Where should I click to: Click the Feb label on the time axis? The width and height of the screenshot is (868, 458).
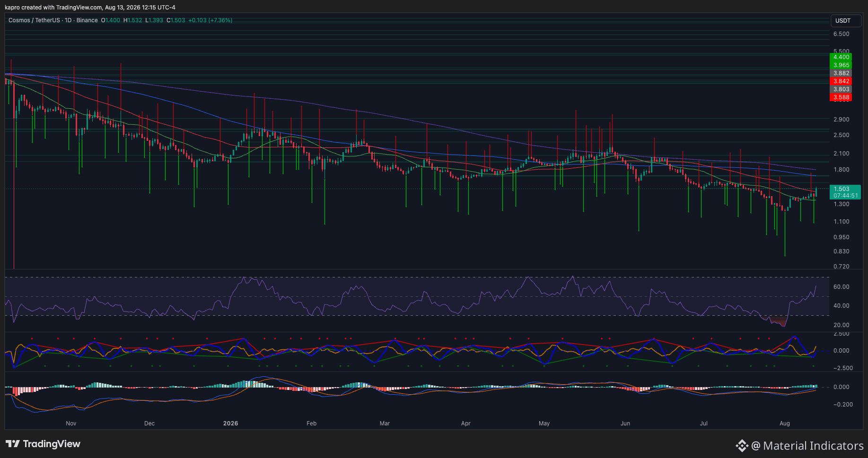(311, 423)
